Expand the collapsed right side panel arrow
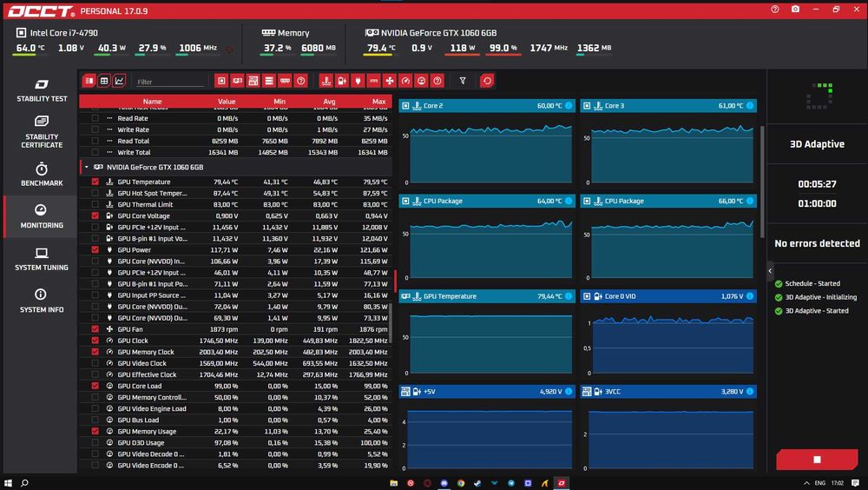Image resolution: width=868 pixels, height=490 pixels. [x=770, y=270]
